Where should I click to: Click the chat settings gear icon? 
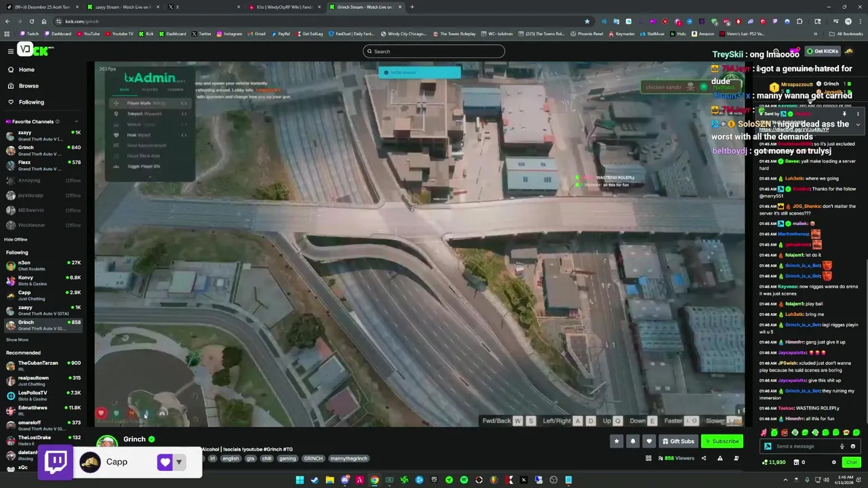(x=834, y=462)
